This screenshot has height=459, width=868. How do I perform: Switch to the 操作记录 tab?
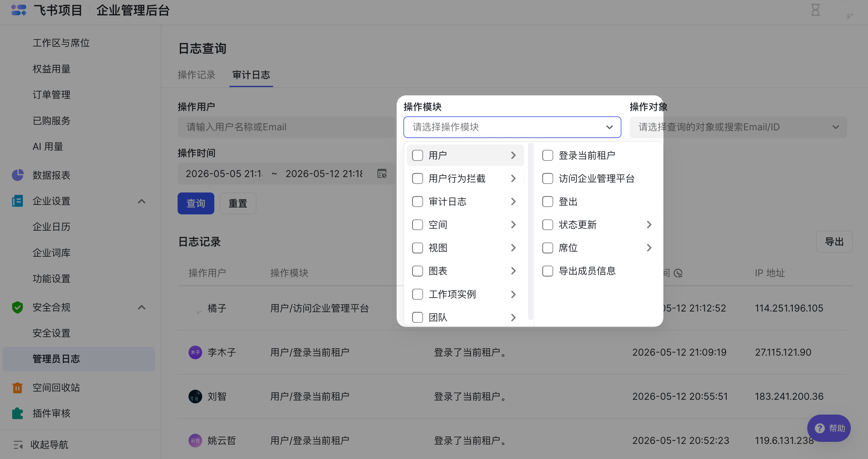tap(197, 75)
